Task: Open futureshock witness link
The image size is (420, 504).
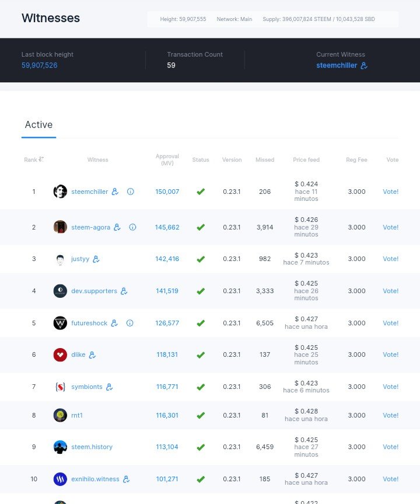Action: (89, 323)
